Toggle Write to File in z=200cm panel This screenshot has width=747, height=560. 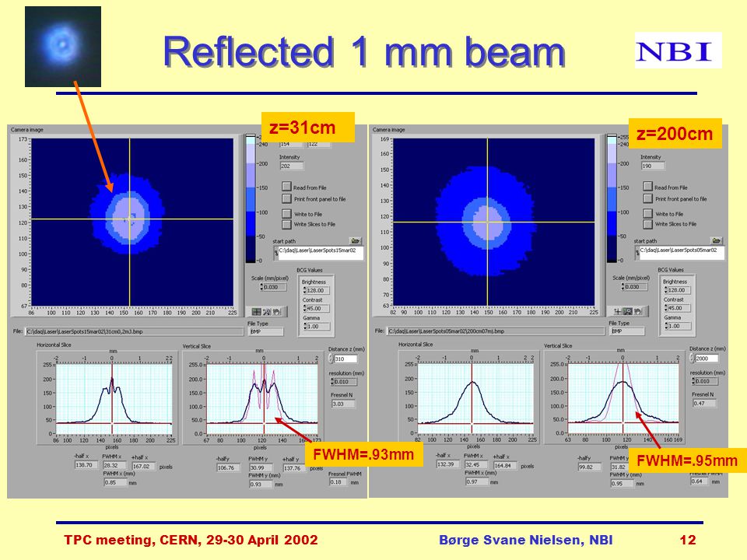[x=647, y=213]
